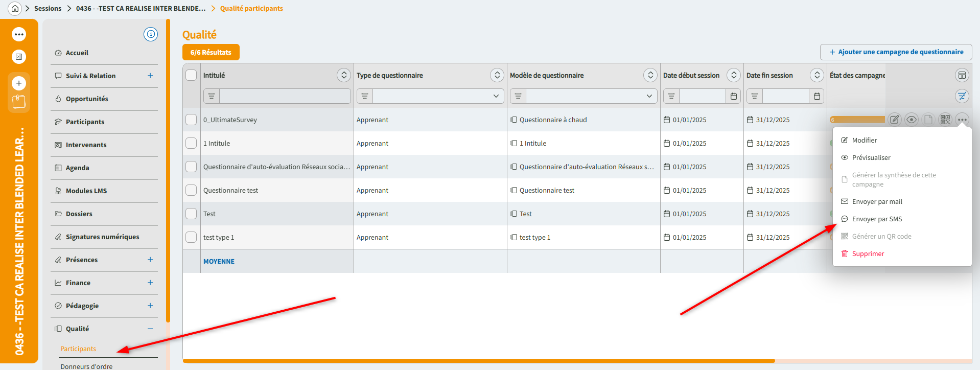Screen dimensions: 980x370
Task: Check the select-all checkbox in header
Action: (191, 75)
